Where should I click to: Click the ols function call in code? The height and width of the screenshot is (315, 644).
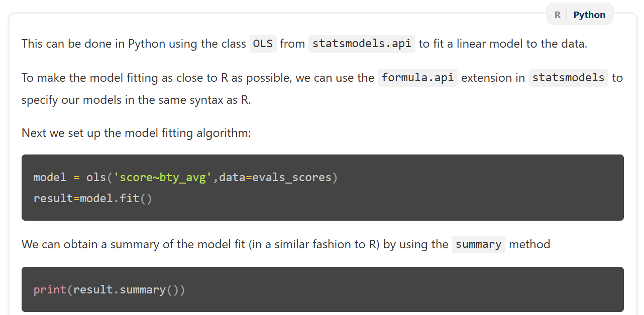pyautogui.click(x=96, y=178)
